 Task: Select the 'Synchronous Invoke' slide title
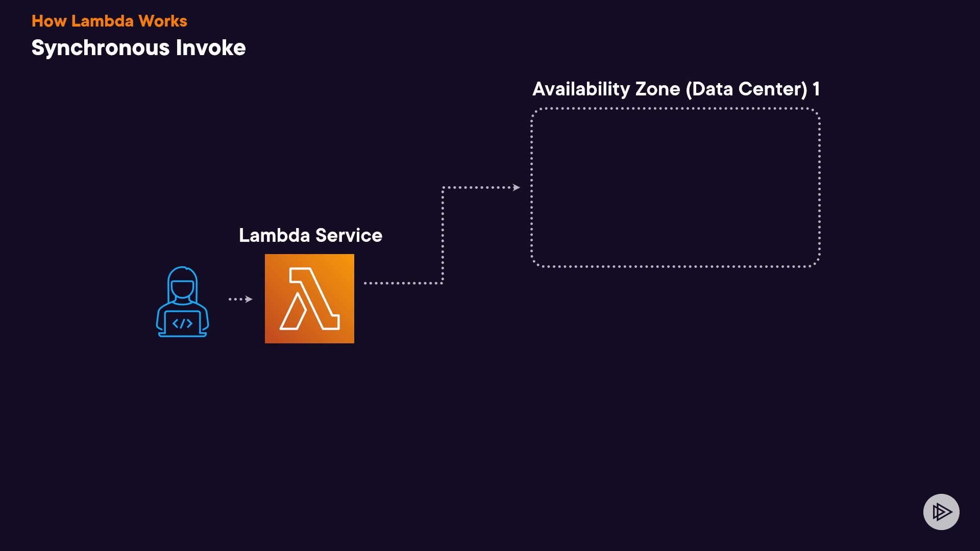click(x=138, y=48)
